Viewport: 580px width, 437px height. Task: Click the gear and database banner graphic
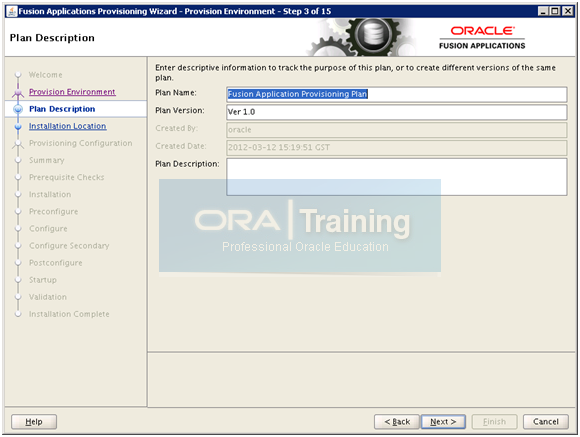pyautogui.click(x=362, y=37)
